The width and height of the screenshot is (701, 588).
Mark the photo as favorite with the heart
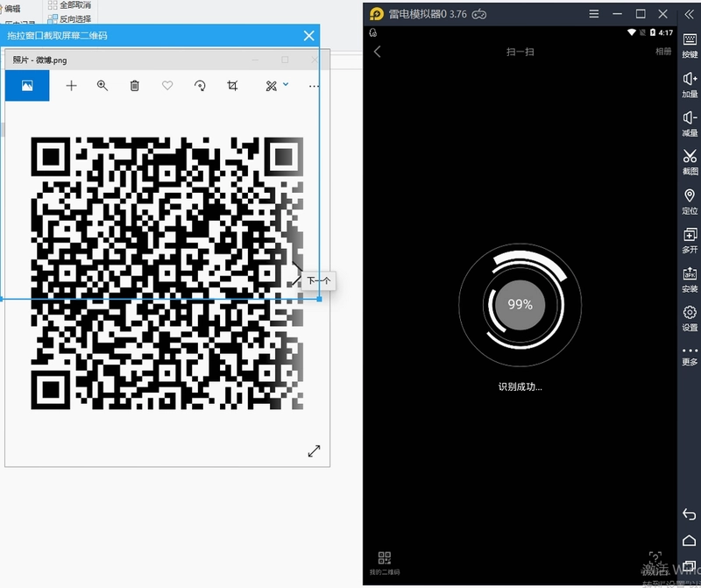167,85
